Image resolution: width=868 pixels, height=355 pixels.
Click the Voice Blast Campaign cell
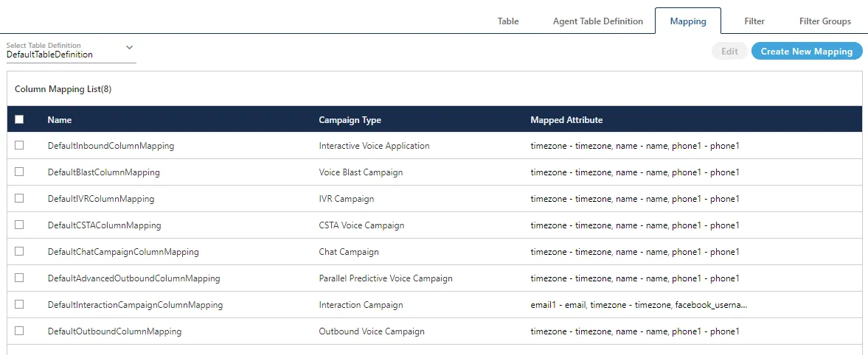[x=361, y=172]
